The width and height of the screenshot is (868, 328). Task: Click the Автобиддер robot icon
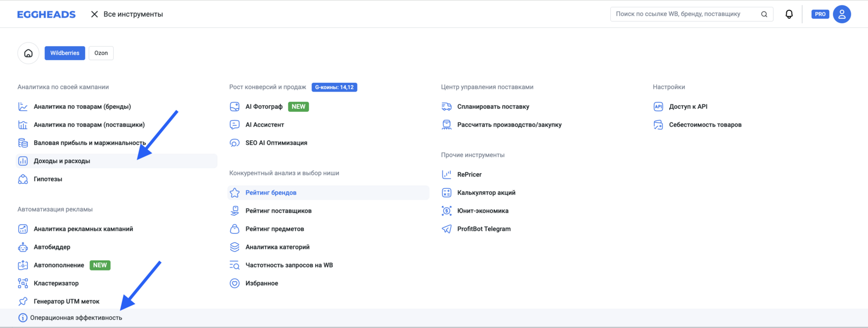[x=23, y=247]
